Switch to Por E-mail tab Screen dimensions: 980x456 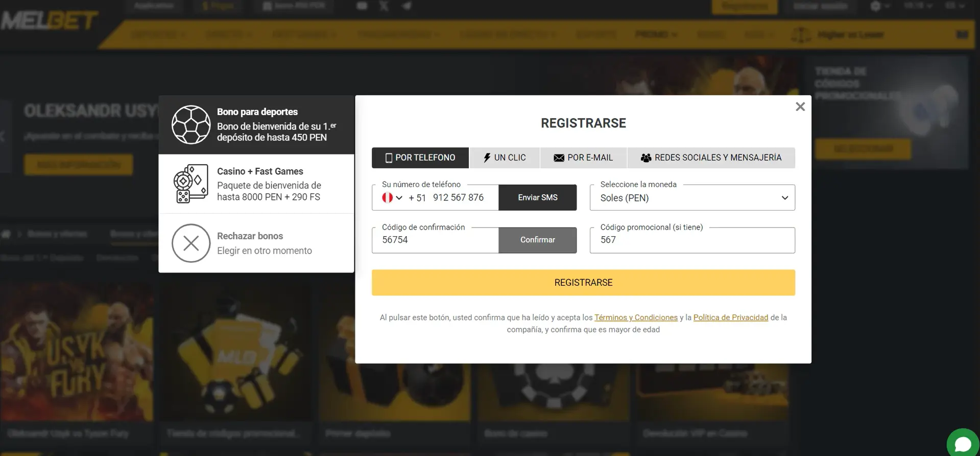(583, 157)
